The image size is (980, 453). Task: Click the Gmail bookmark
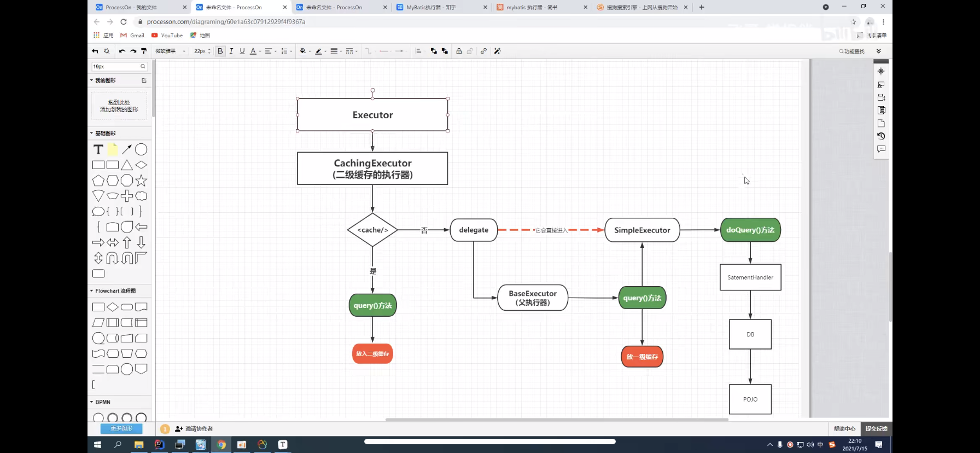[132, 36]
